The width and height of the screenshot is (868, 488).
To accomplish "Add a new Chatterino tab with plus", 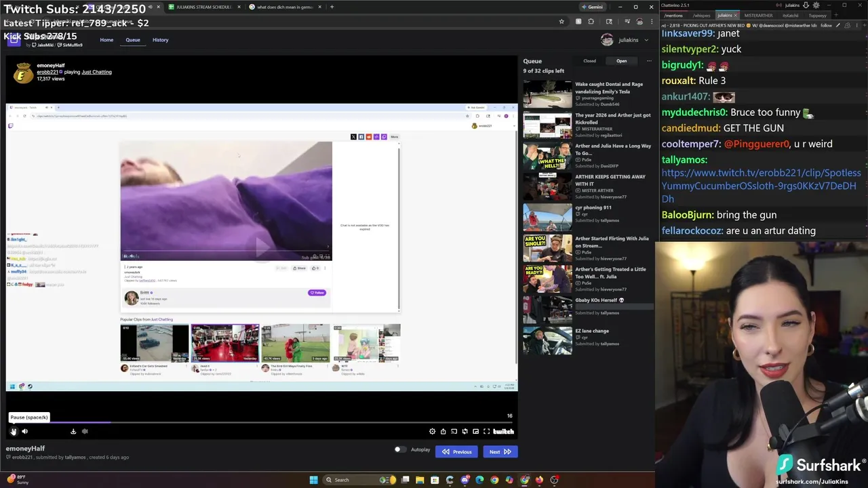I will (836, 15).
